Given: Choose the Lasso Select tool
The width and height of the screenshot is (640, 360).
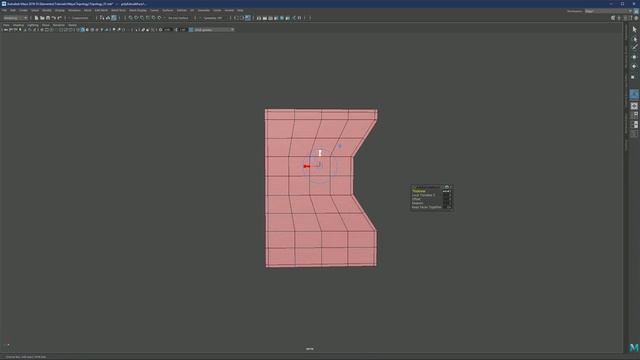Looking at the screenshot, I should click(634, 39).
